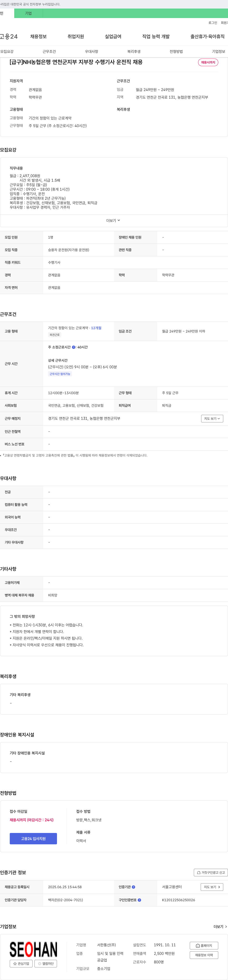The image size is (228, 980).
Task: Open 구인인증번호 help tooltip icon
Action: [140, 900]
